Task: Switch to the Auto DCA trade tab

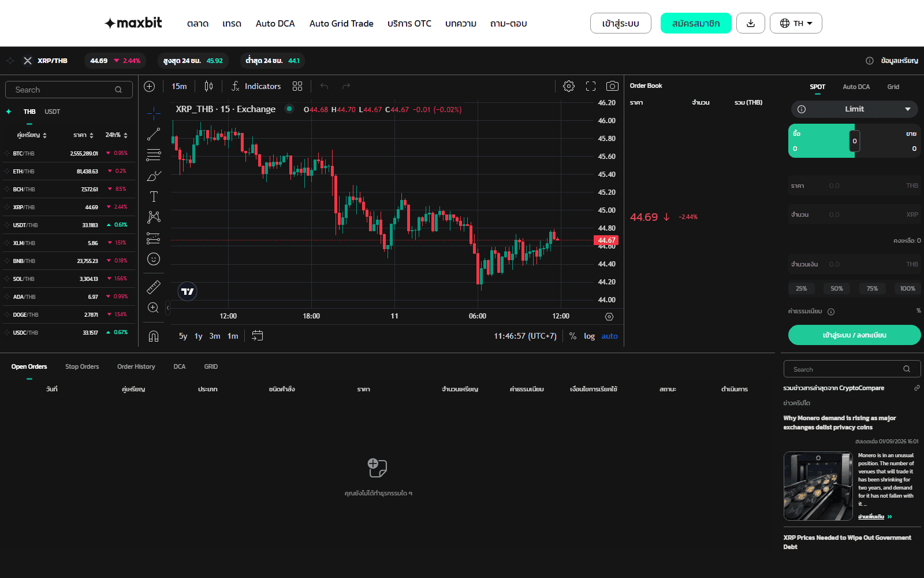Action: point(856,87)
